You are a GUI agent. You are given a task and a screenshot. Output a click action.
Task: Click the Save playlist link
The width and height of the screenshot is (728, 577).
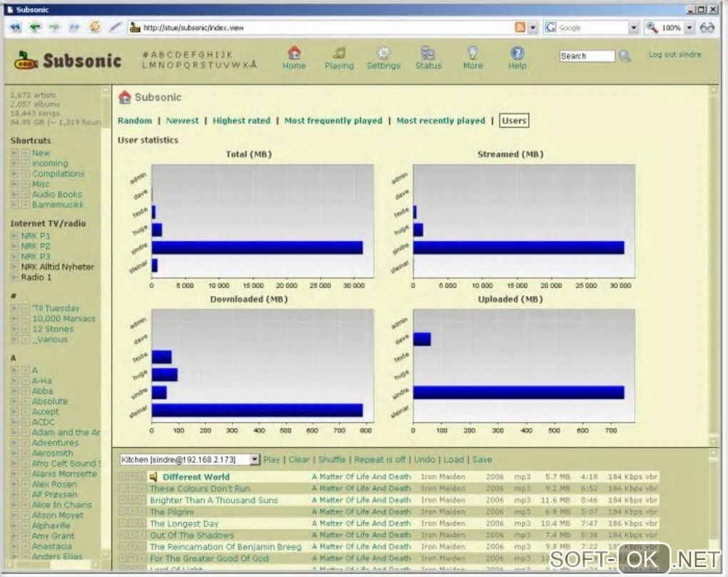pyautogui.click(x=482, y=459)
